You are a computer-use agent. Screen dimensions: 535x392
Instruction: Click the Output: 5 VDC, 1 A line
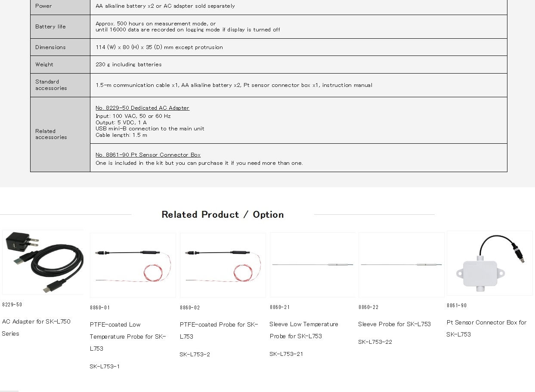coord(121,123)
